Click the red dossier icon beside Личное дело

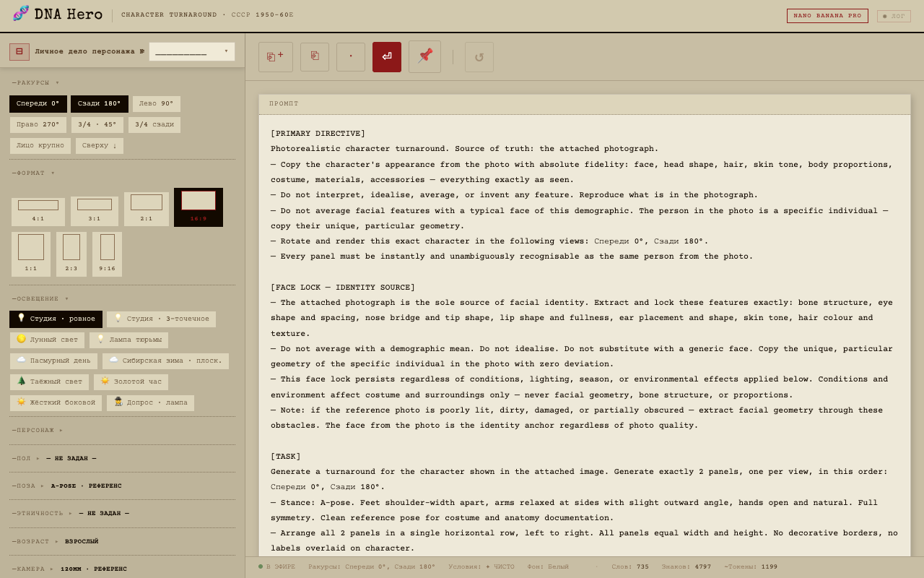(19, 51)
